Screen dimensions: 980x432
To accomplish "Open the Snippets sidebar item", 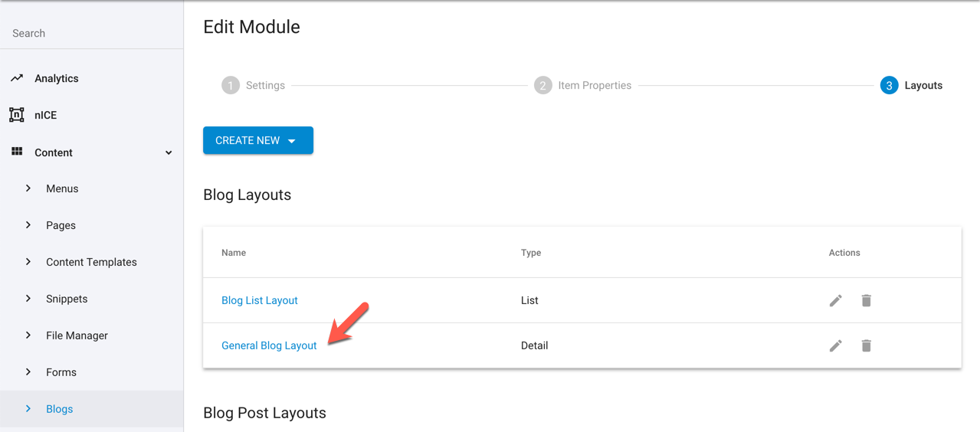I will click(x=67, y=299).
